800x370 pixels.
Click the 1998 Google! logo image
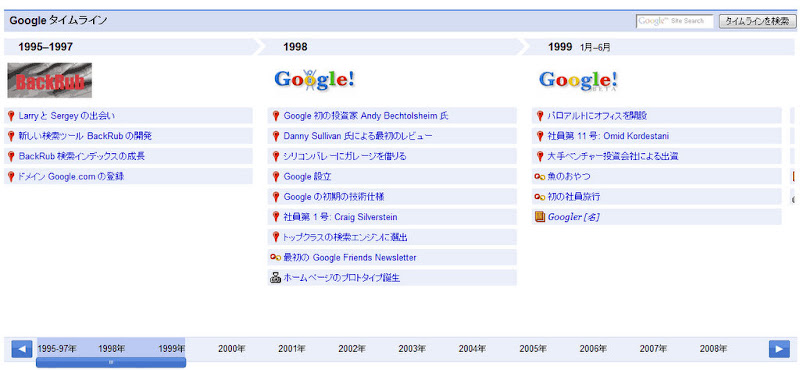pyautogui.click(x=314, y=80)
